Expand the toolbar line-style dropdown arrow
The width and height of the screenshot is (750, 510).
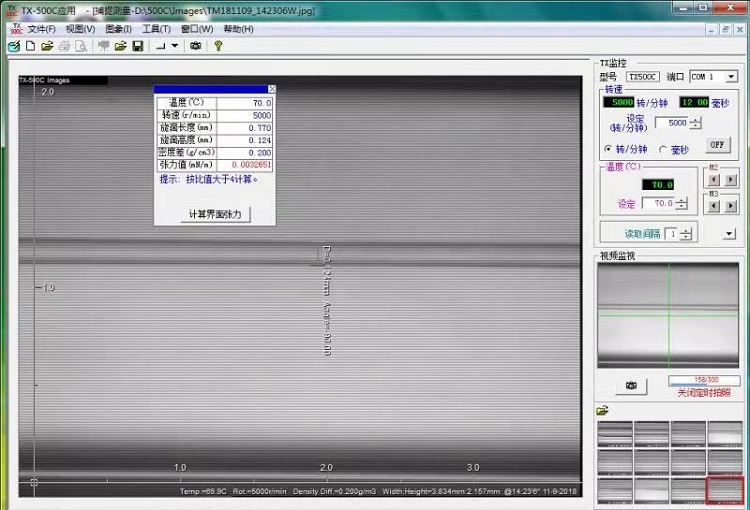click(175, 46)
